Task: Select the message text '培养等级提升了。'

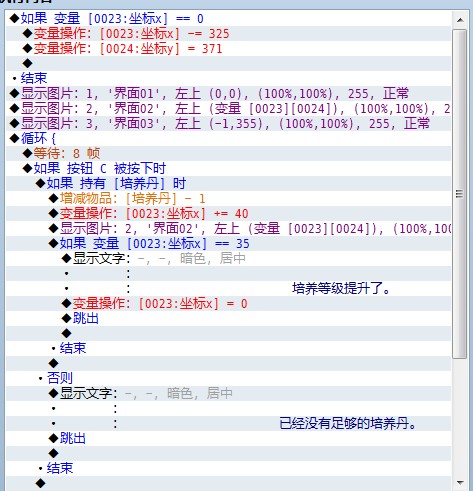Action: coord(341,289)
